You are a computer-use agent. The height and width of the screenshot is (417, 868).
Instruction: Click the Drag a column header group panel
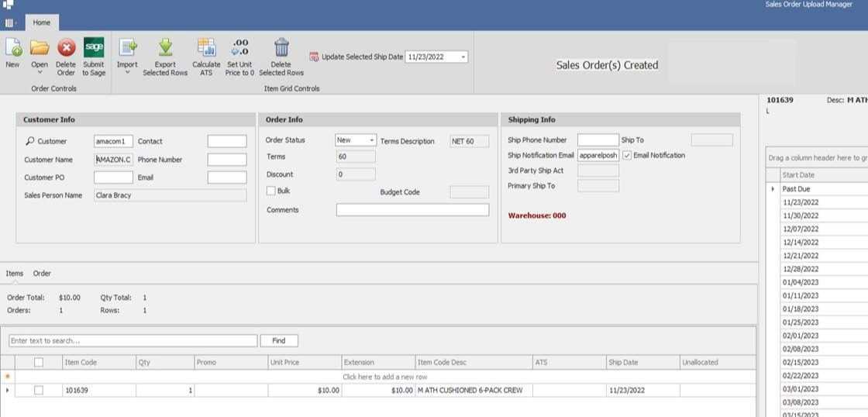(817, 158)
